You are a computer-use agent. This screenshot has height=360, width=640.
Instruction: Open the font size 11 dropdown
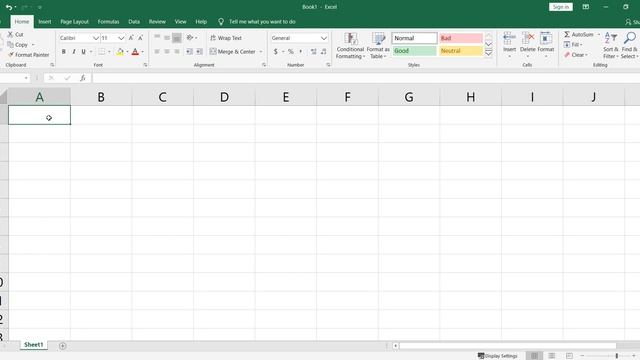121,38
